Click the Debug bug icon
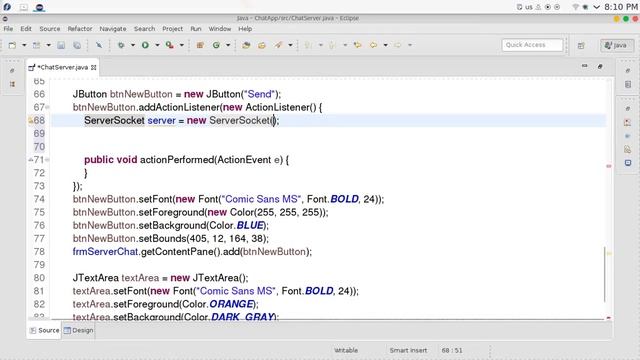 pyautogui.click(x=121, y=45)
